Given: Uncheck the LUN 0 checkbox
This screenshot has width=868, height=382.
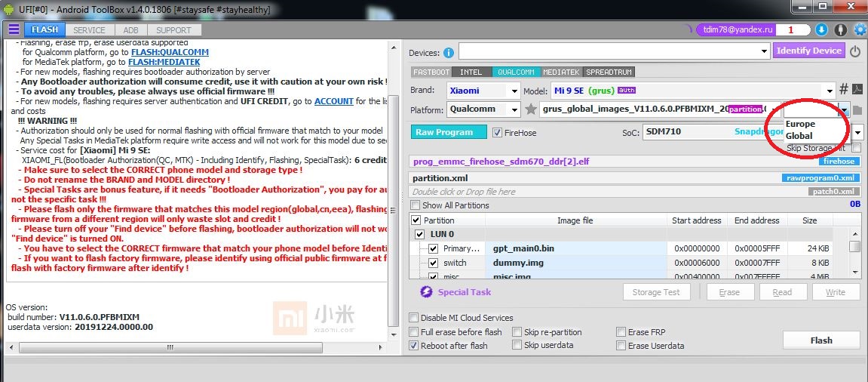Looking at the screenshot, I should click(x=420, y=235).
